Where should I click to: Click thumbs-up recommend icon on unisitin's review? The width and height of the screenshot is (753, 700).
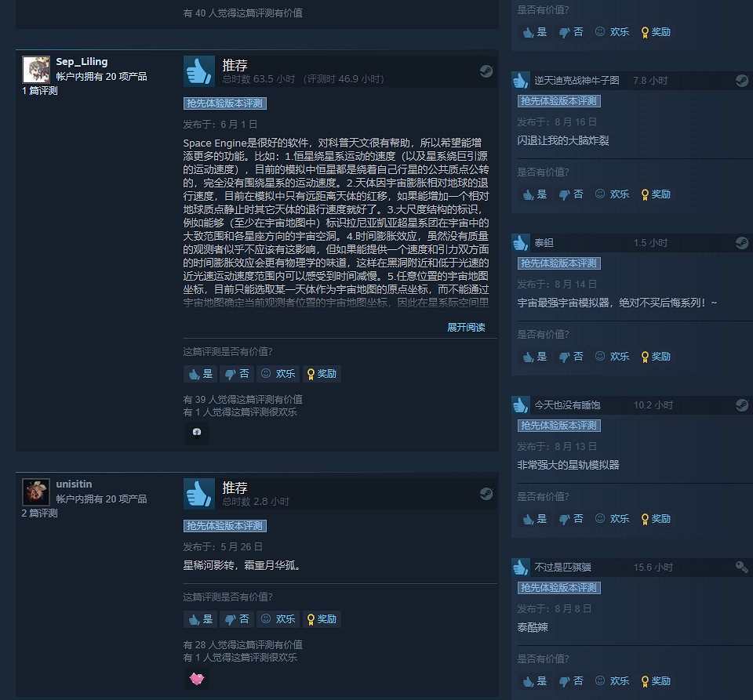point(199,494)
